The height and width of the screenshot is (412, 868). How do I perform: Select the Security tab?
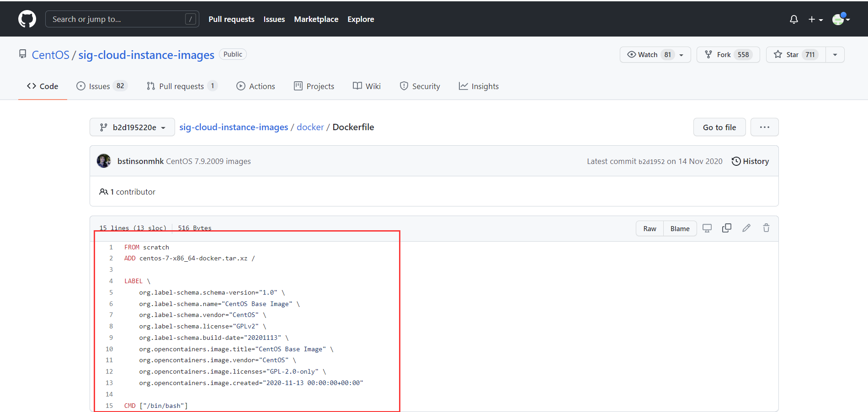coord(420,86)
